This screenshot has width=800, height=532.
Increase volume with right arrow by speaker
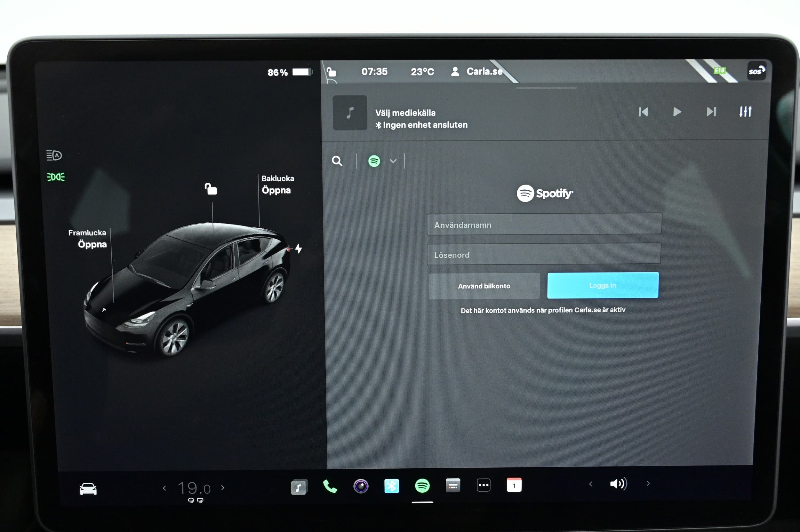(x=648, y=483)
